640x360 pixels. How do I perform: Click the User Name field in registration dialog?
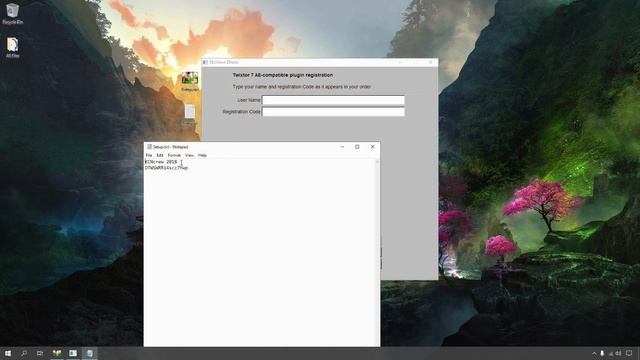pos(333,100)
